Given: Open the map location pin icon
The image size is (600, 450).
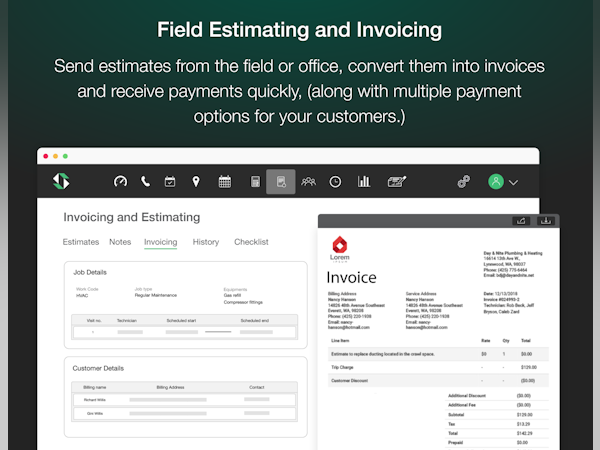Looking at the screenshot, I should [x=196, y=181].
